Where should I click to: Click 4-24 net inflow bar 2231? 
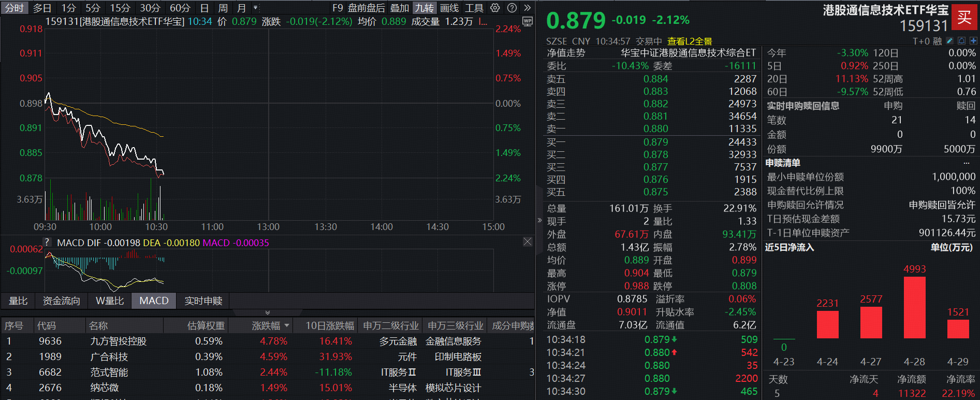827,324
